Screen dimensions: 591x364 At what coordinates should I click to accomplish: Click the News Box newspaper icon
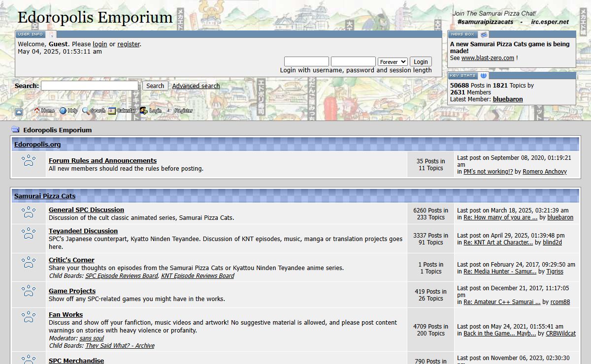(484, 34)
